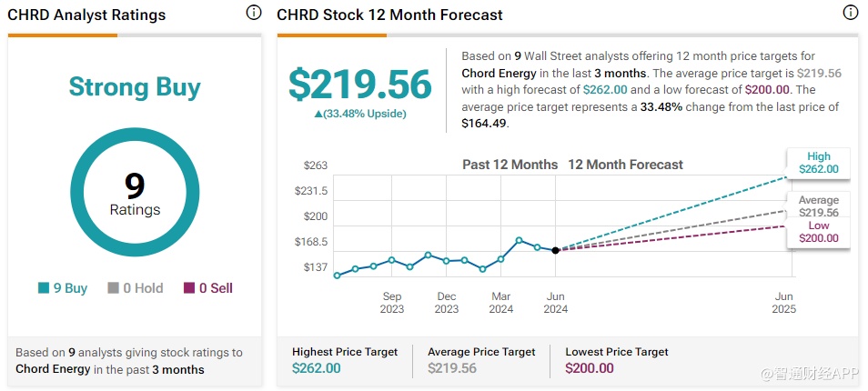This screenshot has width=868, height=391.
Task: Click the teal Buy legend square
Action: tap(43, 288)
